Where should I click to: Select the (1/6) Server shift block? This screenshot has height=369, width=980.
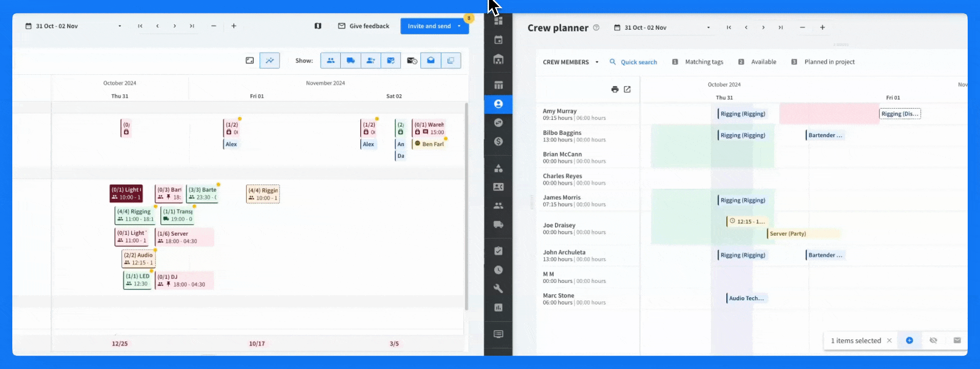(185, 237)
